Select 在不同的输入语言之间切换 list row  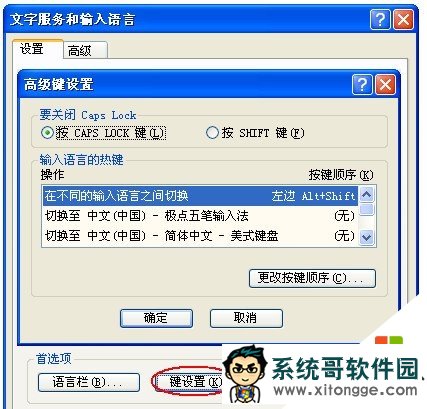coord(200,196)
